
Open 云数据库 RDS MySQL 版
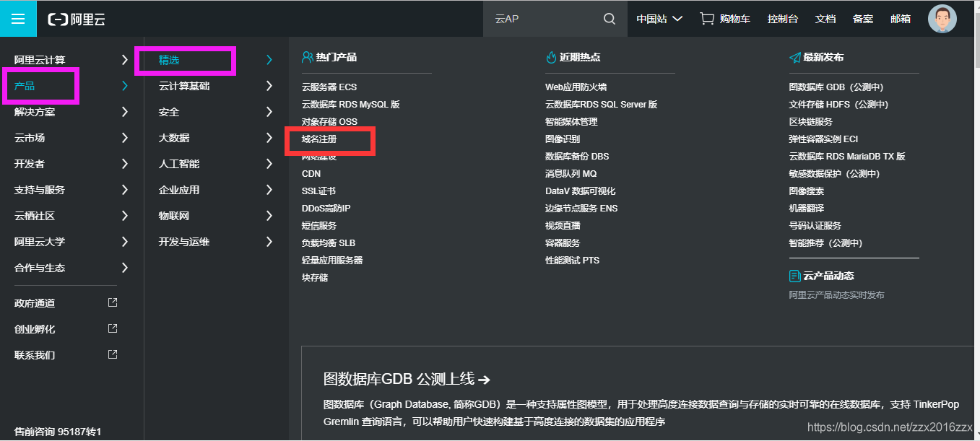point(351,105)
